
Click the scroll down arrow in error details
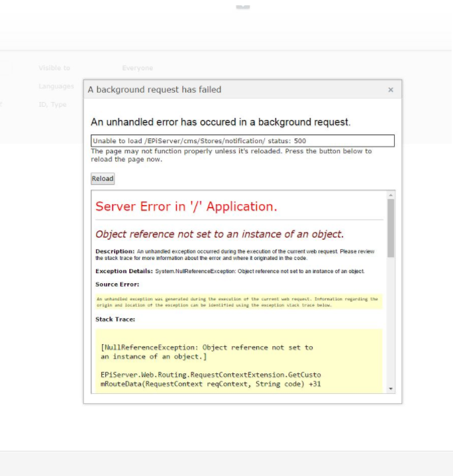pos(391,389)
